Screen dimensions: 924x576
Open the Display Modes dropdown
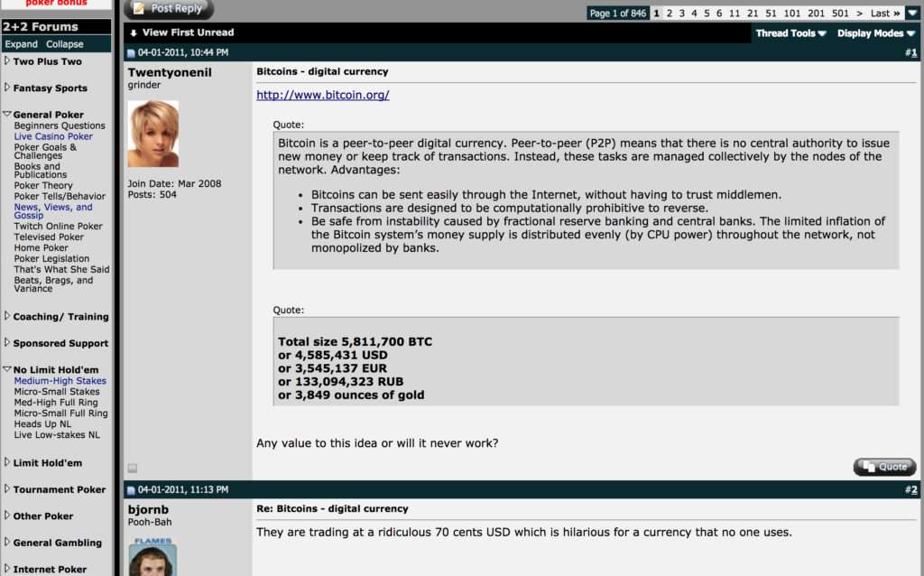(x=875, y=33)
